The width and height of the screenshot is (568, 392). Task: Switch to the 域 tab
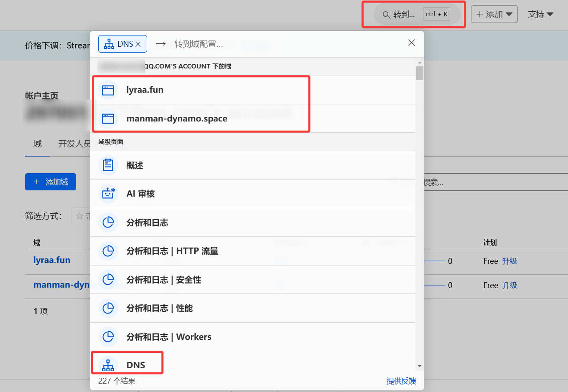pyautogui.click(x=38, y=144)
